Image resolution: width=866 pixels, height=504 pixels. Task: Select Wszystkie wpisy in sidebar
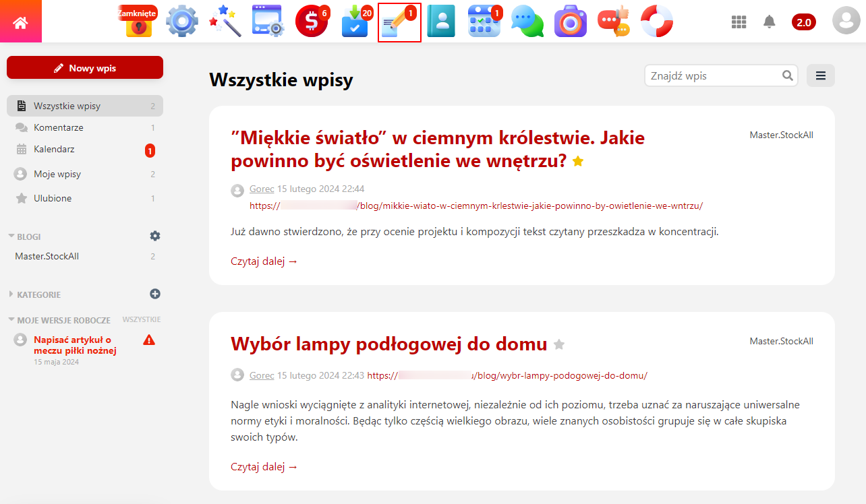tap(85, 106)
